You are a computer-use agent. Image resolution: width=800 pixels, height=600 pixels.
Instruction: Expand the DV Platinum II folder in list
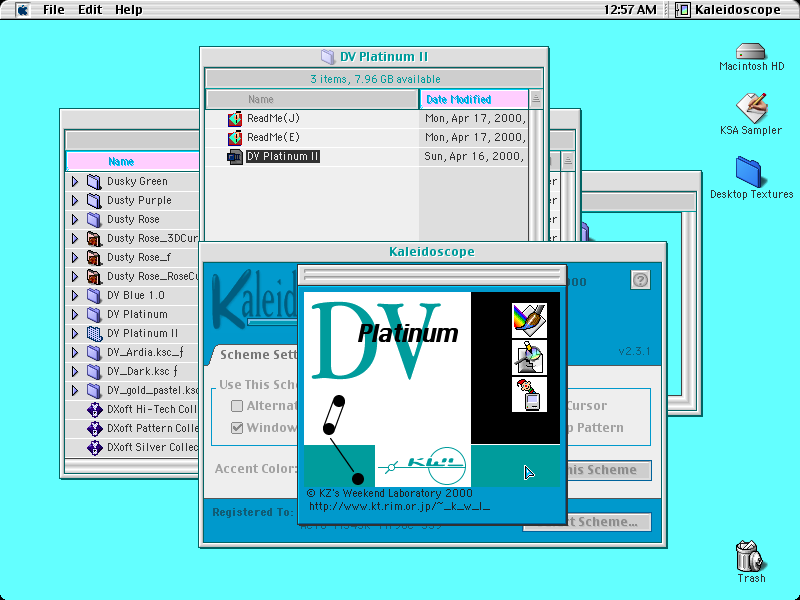tap(75, 333)
